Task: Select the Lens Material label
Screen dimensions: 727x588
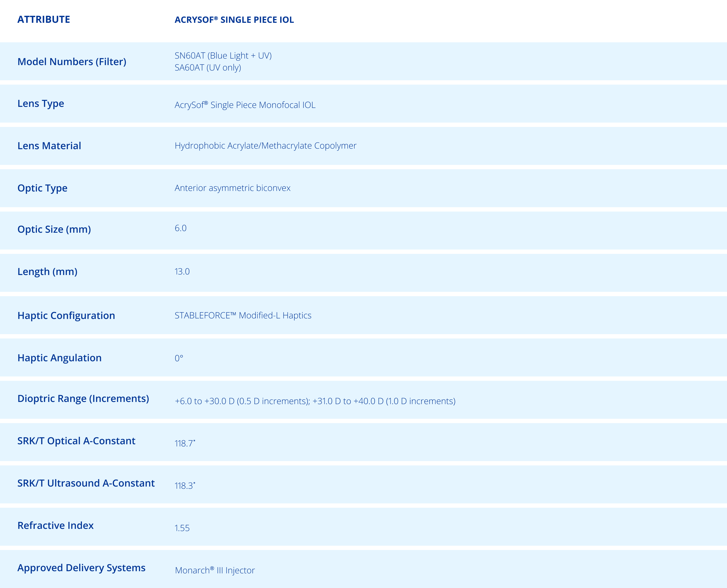Action: [x=49, y=146]
